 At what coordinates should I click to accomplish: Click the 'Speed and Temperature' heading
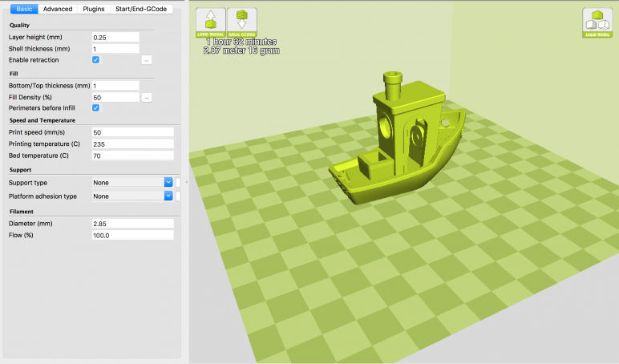pos(42,120)
